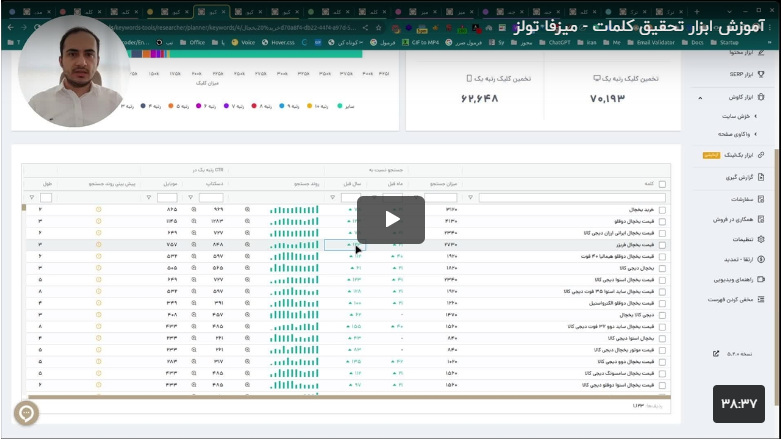Click forecast clock icon in قیمت یخچال دوقلو row
This screenshot has height=439, width=781.
coord(99,221)
